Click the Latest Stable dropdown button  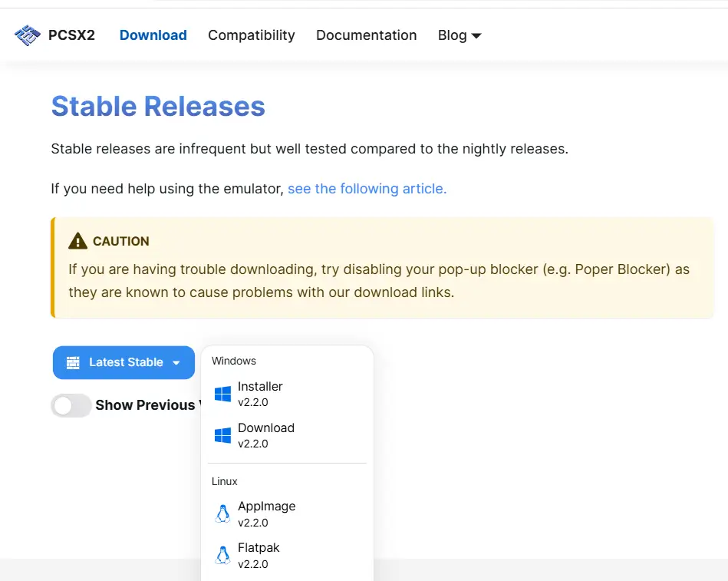coord(124,362)
